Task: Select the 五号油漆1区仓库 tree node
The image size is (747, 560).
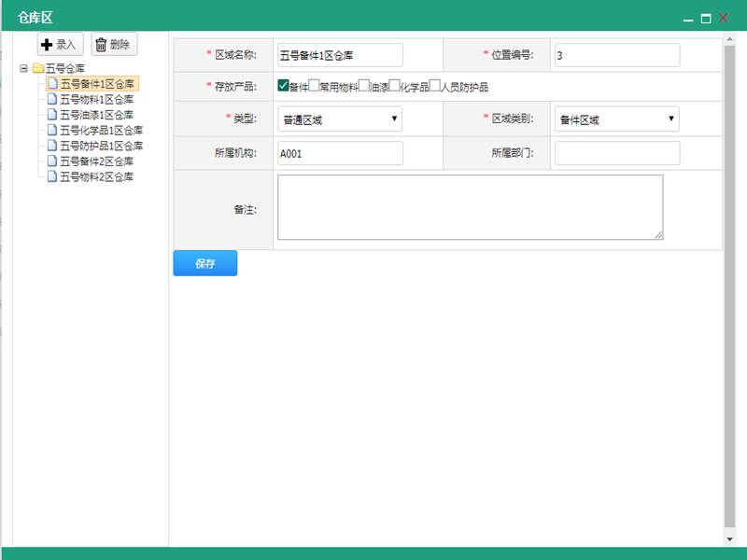Action: tap(96, 115)
